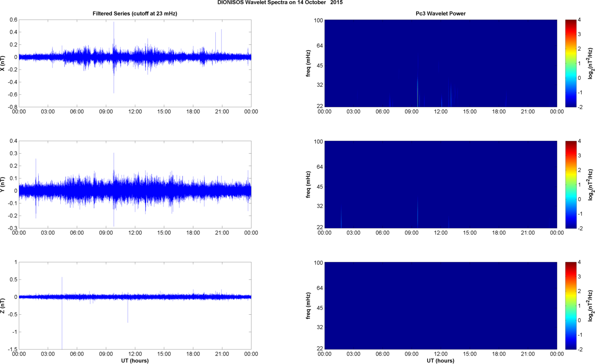Click the '0.6' tick on the X (nT) axis
The image size is (595, 364).
click(13, 20)
